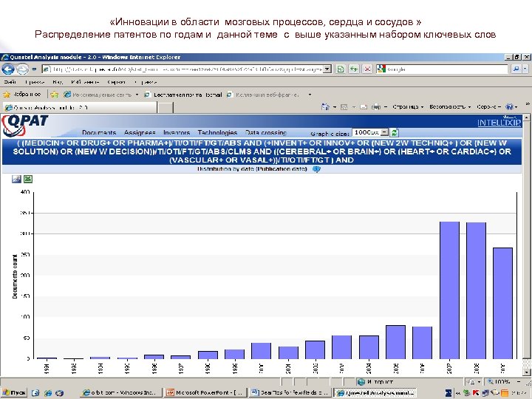Screen dimensions: 532x399
Task: Open the Коллекция веб-фрагментов favorites link
Action: pyautogui.click(x=263, y=95)
